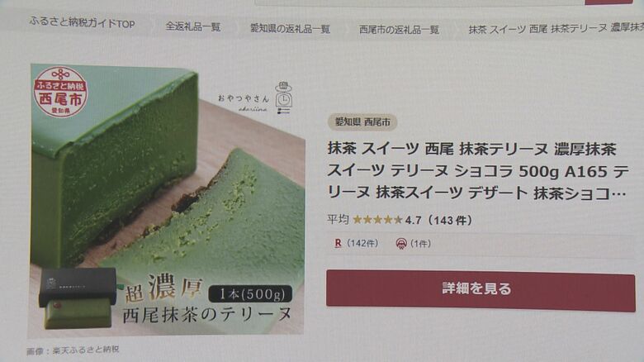
Task: Open the 1件 review count link
Action: 420,244
